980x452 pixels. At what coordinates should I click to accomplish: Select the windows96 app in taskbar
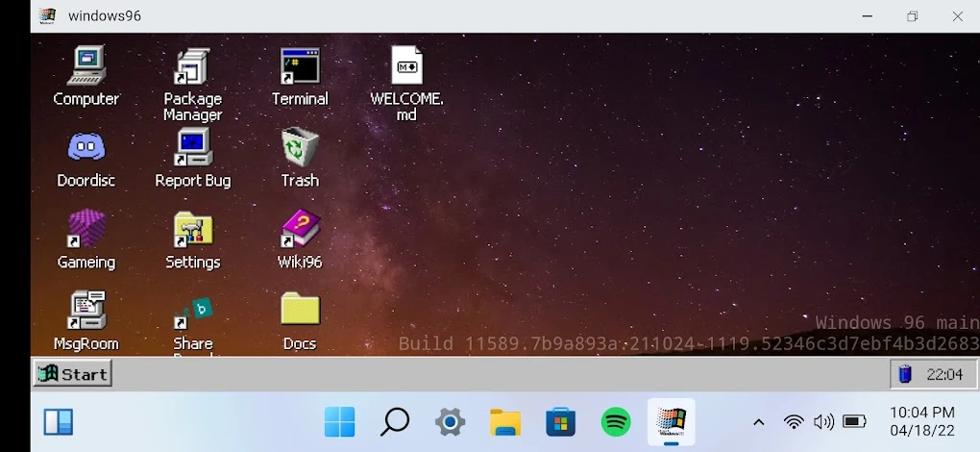671,422
